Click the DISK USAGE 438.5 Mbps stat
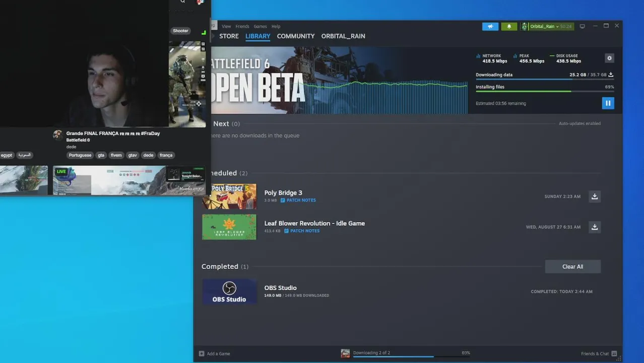The height and width of the screenshot is (363, 644). (565, 58)
